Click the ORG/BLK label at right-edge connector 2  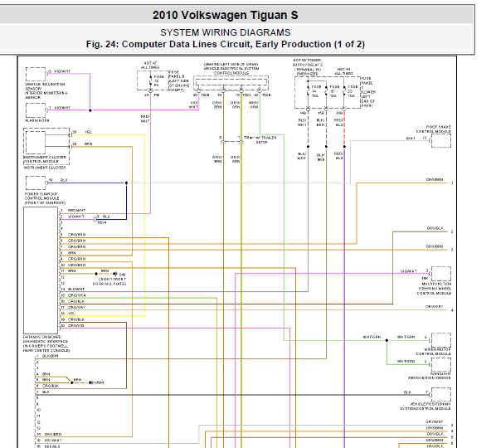(435, 228)
